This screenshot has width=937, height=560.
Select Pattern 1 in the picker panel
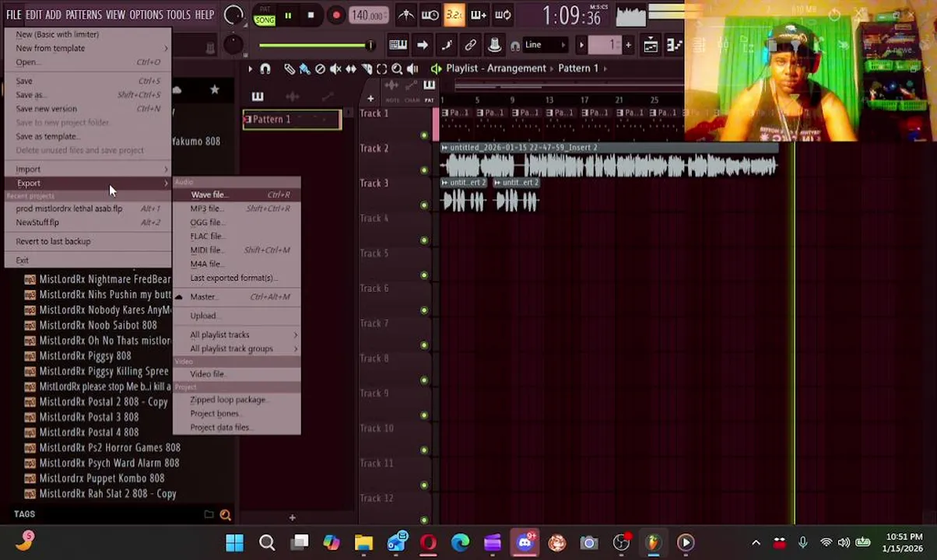292,119
